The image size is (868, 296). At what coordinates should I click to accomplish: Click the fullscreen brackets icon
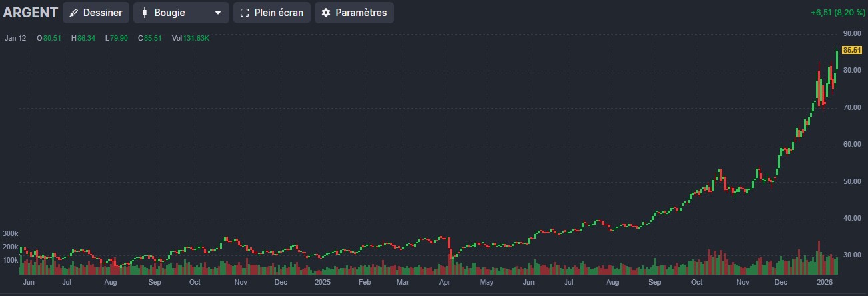245,13
